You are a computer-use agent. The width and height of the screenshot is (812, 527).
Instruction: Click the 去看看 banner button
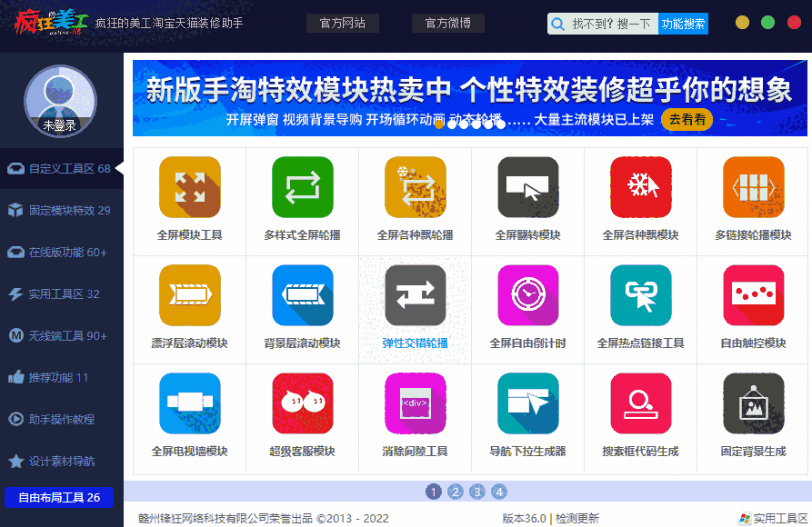point(687,120)
